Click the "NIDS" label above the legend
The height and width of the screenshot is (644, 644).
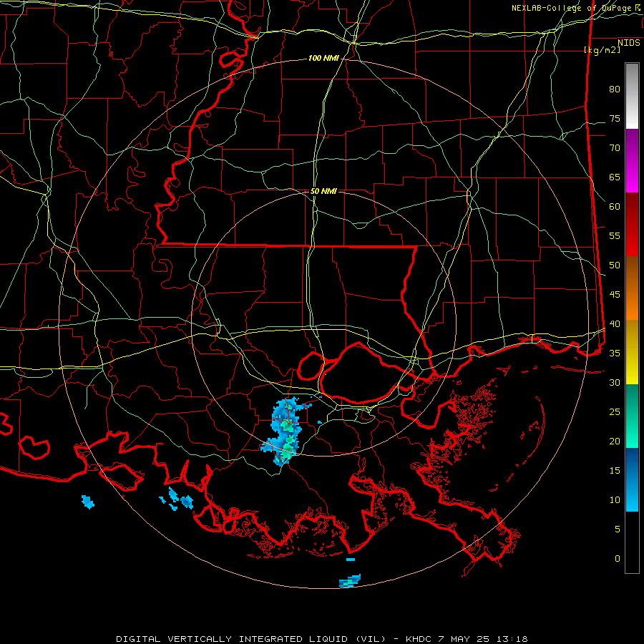[629, 43]
